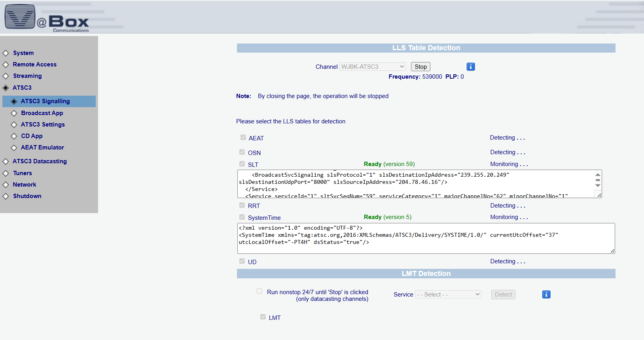Click diamond icon beside ATSC3 Datacasting
644x340 pixels.
pos(6,161)
